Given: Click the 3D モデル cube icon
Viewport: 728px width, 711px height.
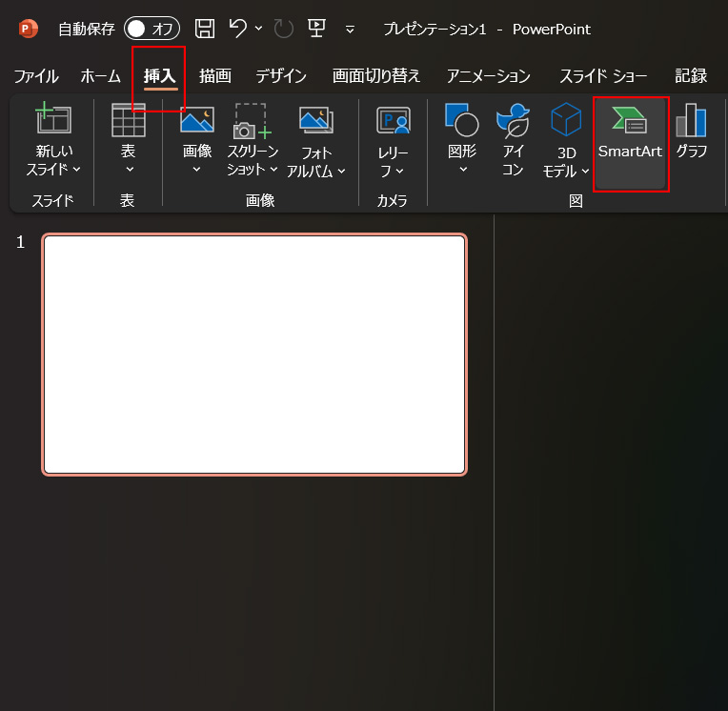Looking at the screenshot, I should (x=566, y=119).
